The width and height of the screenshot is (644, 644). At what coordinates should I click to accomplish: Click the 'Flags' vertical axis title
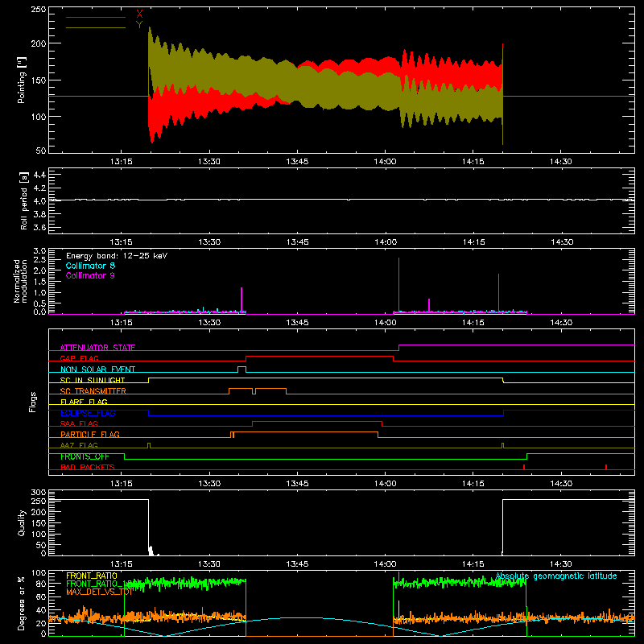[x=32, y=402]
